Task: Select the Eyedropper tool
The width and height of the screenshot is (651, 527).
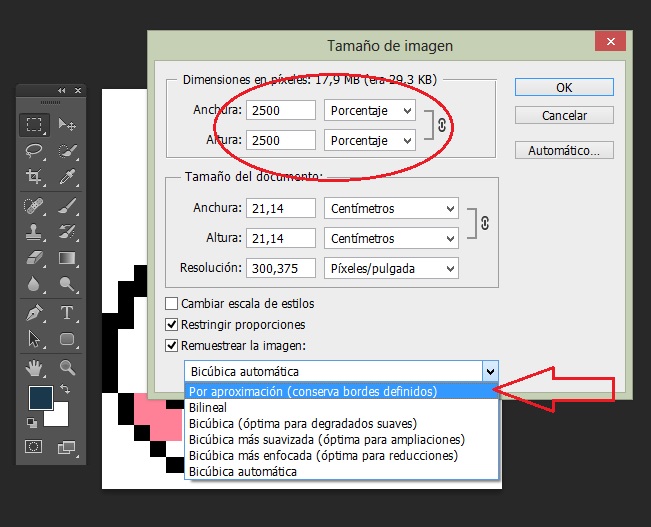Action: tap(67, 177)
